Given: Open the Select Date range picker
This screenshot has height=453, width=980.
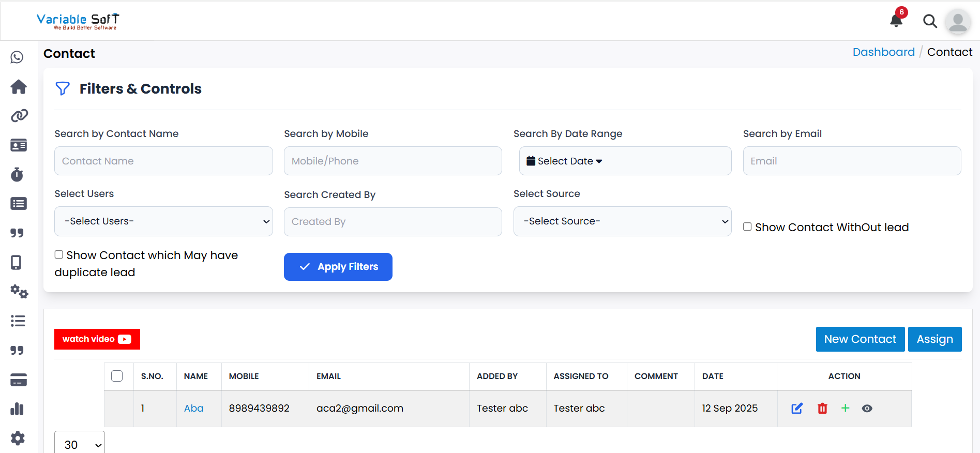Looking at the screenshot, I should tap(565, 161).
